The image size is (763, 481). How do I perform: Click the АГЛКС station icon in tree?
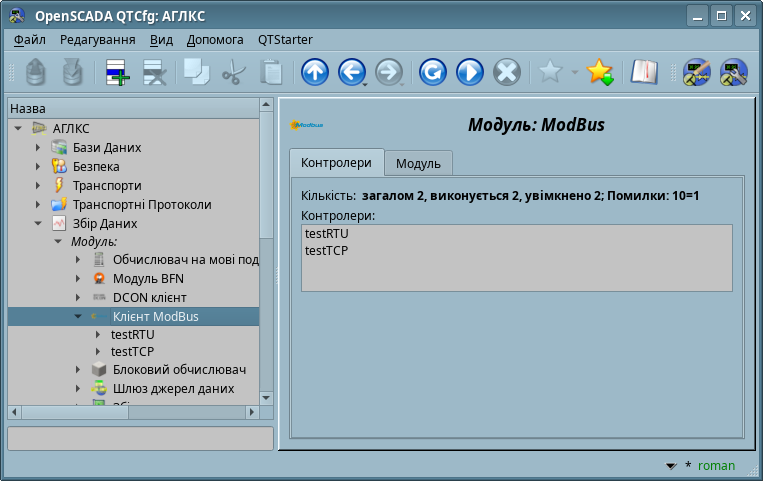tap(39, 129)
